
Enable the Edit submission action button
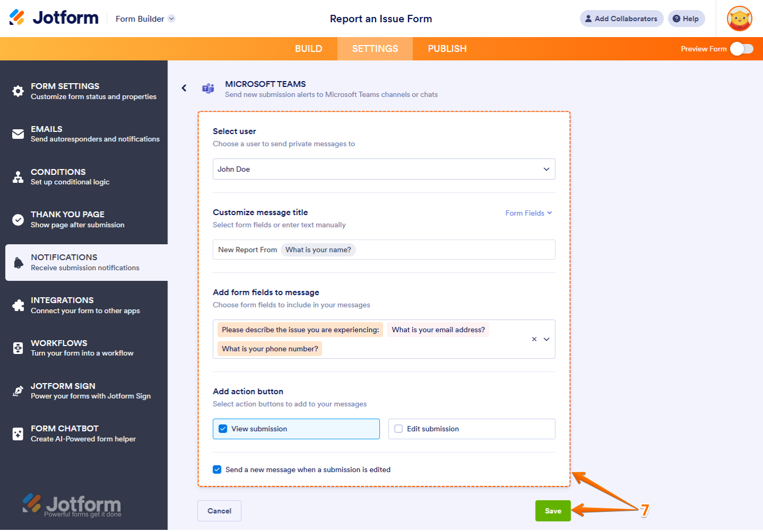tap(398, 429)
